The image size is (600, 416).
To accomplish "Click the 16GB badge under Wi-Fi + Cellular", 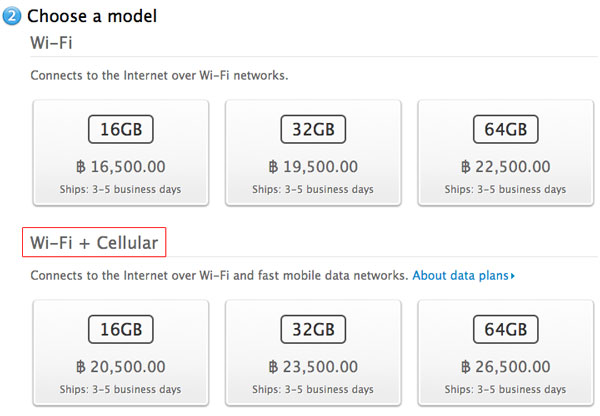I will (x=121, y=329).
